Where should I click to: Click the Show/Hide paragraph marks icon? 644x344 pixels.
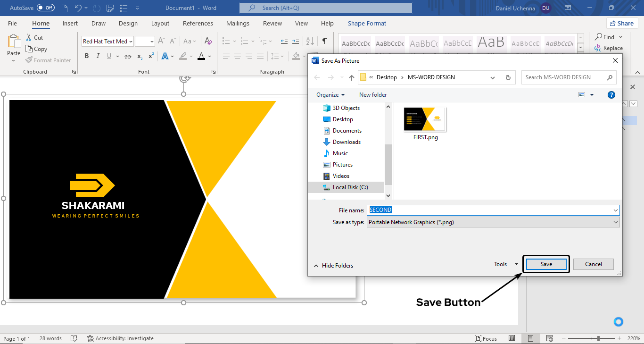tap(325, 41)
